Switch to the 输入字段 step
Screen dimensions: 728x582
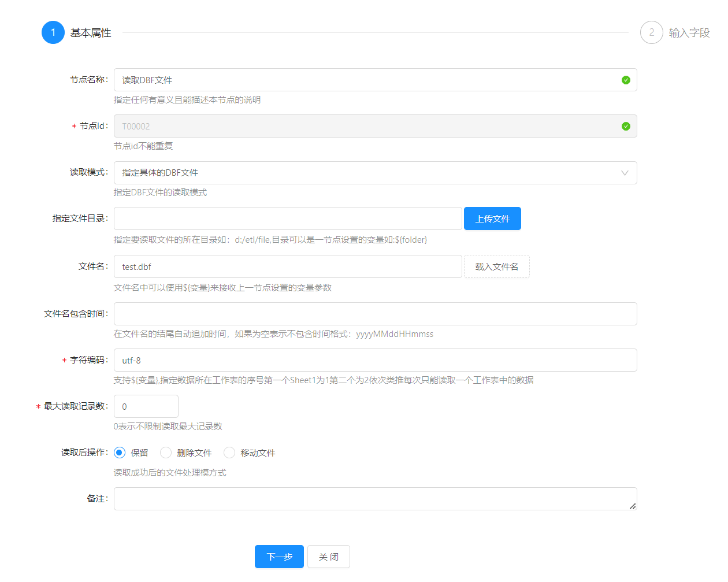click(x=689, y=33)
